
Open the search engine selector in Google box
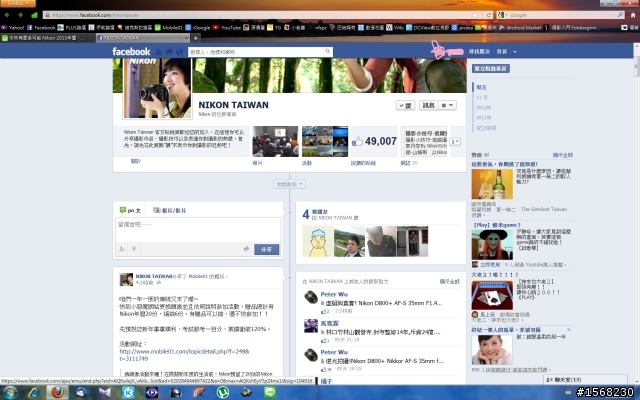[502, 15]
